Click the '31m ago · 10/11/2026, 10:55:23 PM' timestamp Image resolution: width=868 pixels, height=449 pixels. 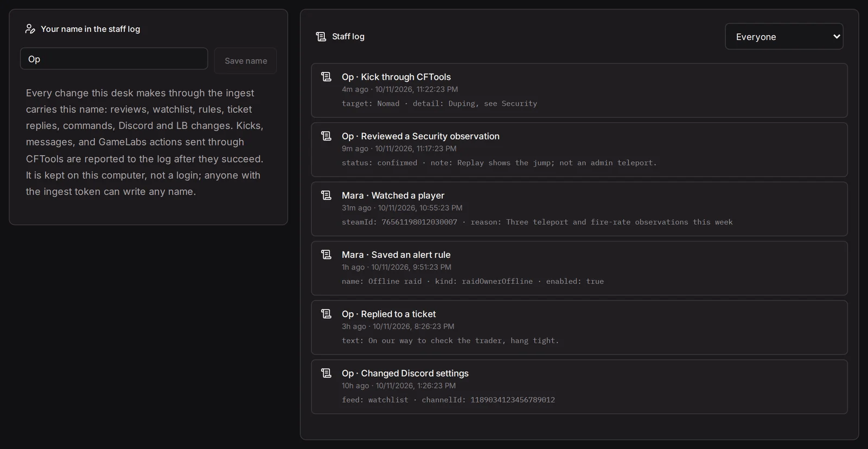point(402,207)
